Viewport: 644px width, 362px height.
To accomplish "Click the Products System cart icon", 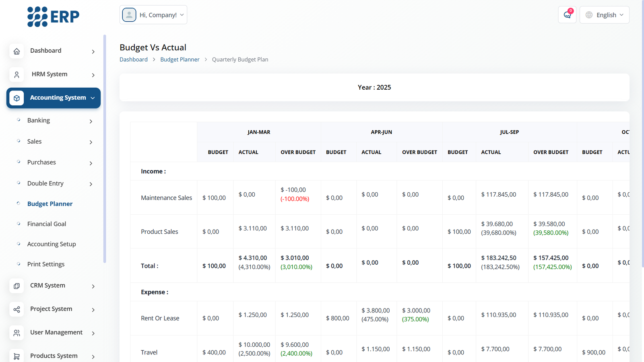I will coord(17,356).
